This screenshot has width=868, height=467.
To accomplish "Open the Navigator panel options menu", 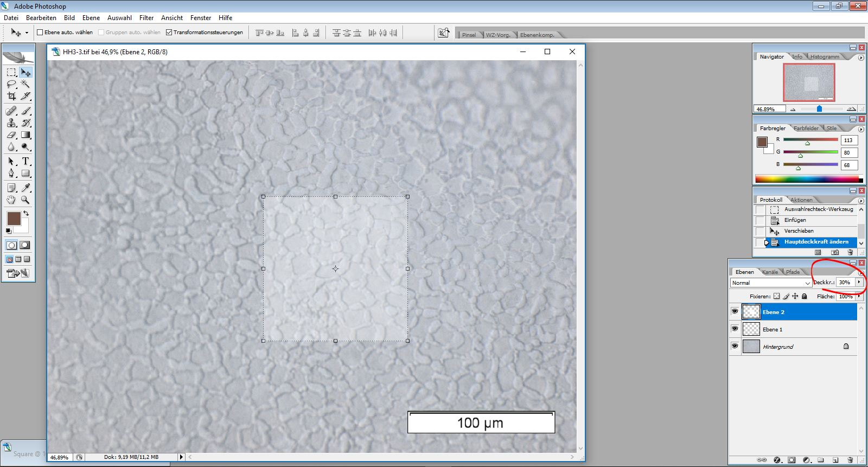I will point(861,57).
